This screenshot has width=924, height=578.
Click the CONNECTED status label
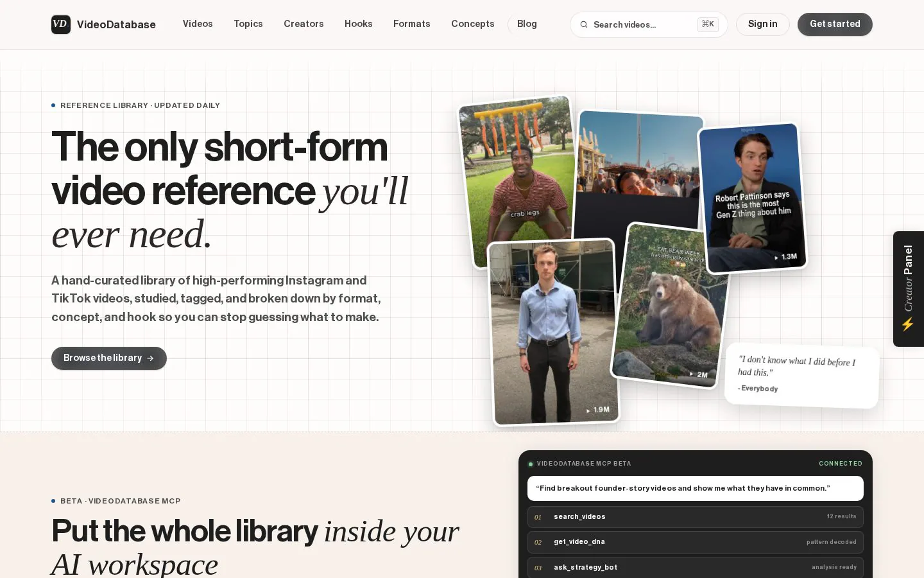pyautogui.click(x=841, y=464)
